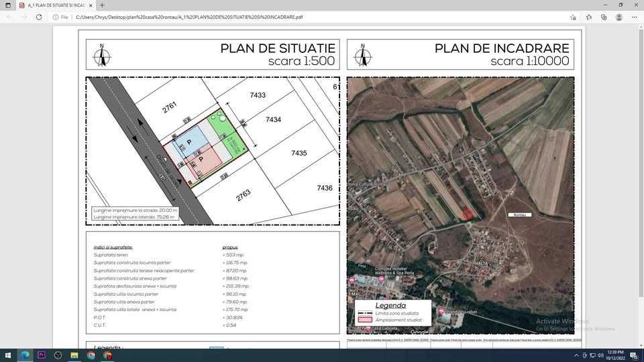Open the OBS Studio taskbar icon
Viewport: 644px width, 362px height.
58,355
